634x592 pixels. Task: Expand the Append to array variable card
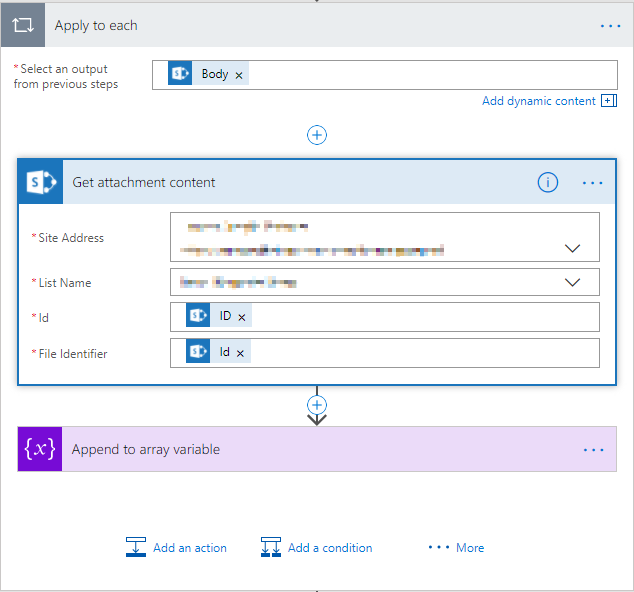tap(300, 449)
